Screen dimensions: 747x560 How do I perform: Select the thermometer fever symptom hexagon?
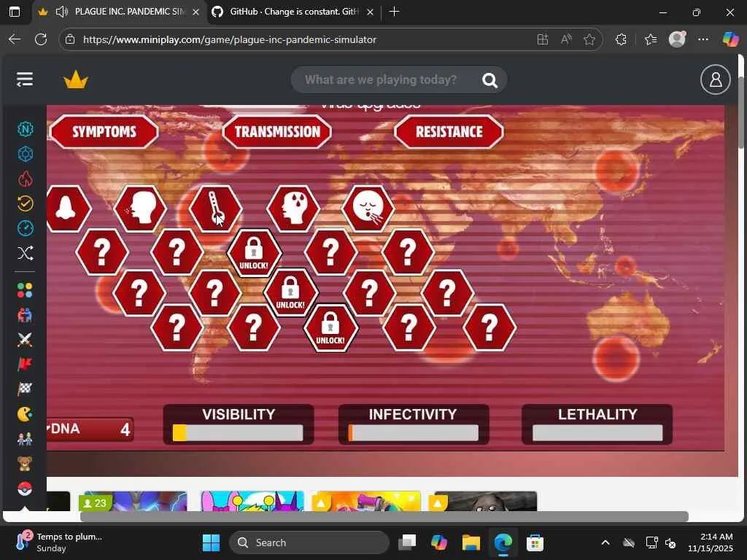tap(216, 209)
